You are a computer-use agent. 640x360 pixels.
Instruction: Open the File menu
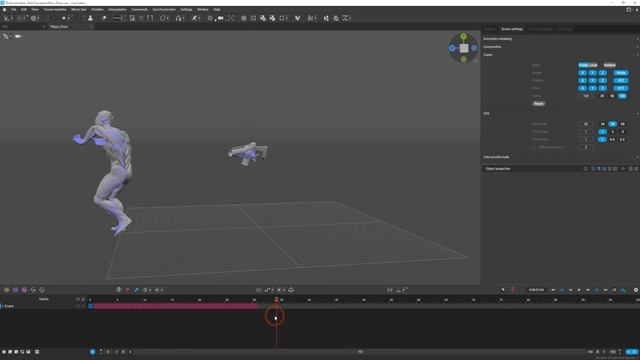click(13, 9)
